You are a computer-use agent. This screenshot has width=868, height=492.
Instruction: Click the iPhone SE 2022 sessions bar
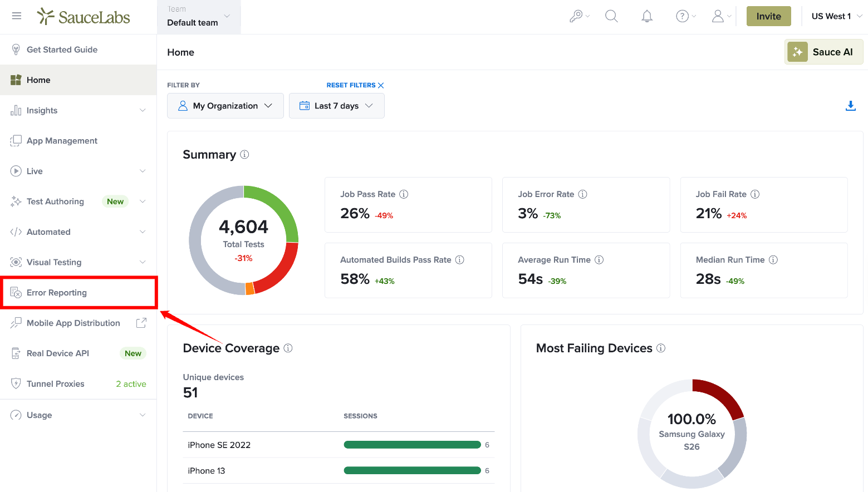pyautogui.click(x=413, y=445)
